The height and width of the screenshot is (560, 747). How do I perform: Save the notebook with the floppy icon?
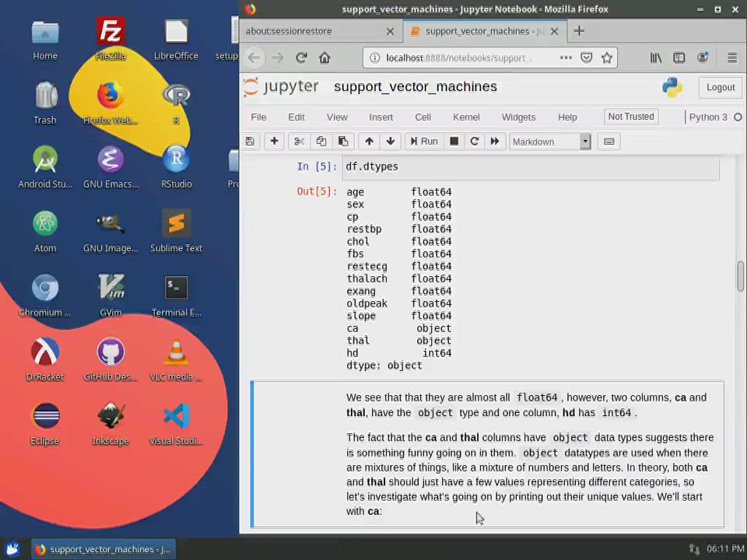click(x=250, y=142)
